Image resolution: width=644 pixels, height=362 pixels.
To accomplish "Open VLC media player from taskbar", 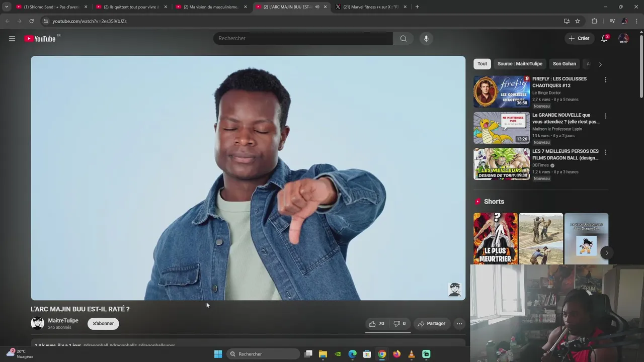I will (x=412, y=354).
